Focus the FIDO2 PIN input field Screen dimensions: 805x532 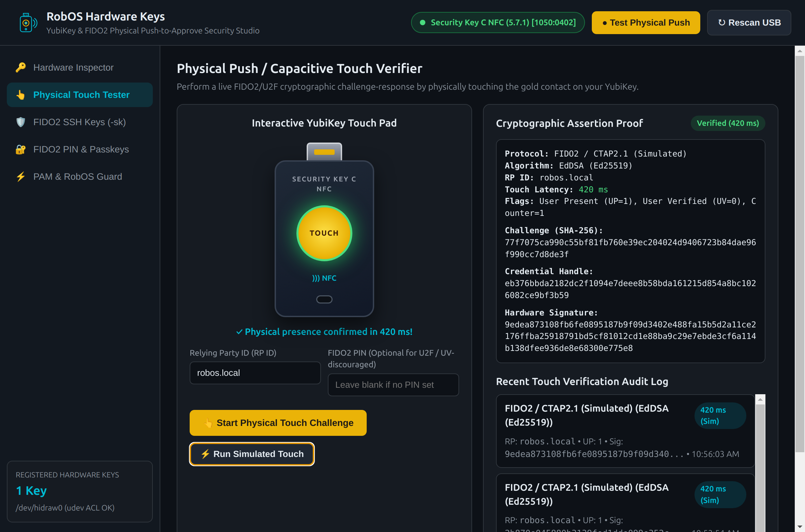pos(393,385)
